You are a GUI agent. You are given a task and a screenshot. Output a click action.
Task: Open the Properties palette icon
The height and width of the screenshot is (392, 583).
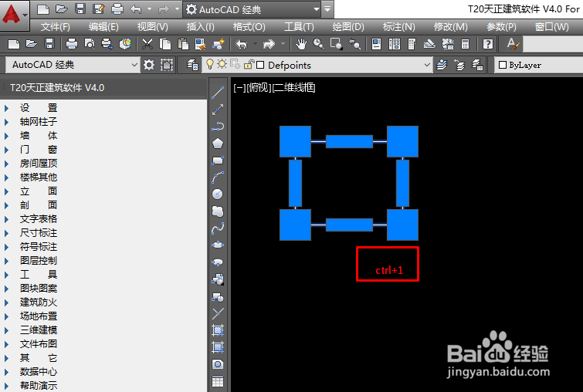tap(376, 44)
